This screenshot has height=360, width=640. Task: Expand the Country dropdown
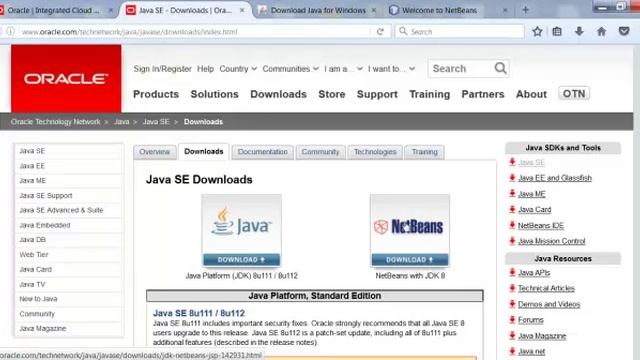pyautogui.click(x=238, y=69)
